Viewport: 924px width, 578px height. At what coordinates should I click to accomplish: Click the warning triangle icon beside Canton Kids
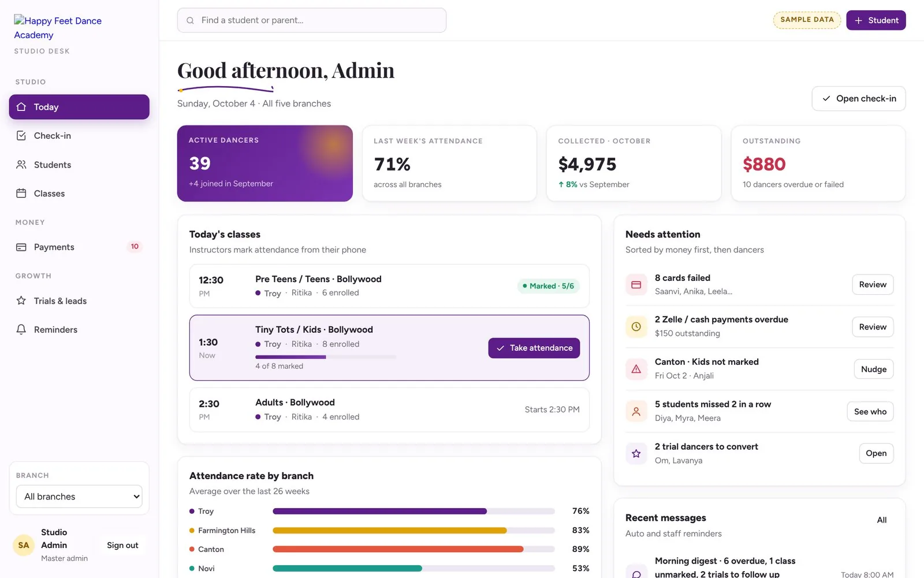point(636,369)
